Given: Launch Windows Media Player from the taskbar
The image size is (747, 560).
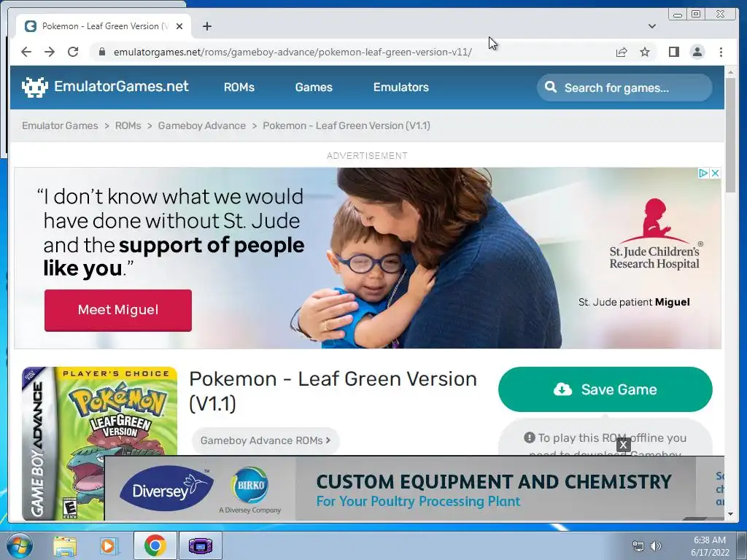Looking at the screenshot, I should coord(109,545).
